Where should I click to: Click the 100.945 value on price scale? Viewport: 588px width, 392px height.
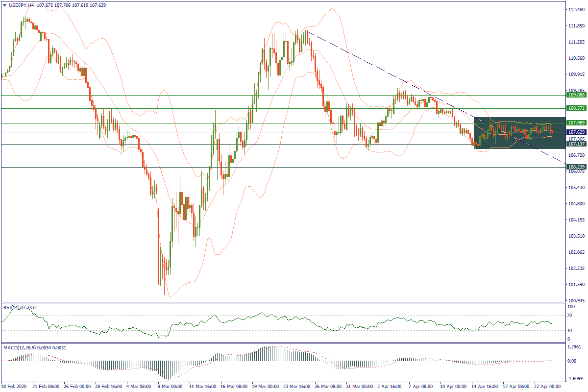[x=575, y=300]
